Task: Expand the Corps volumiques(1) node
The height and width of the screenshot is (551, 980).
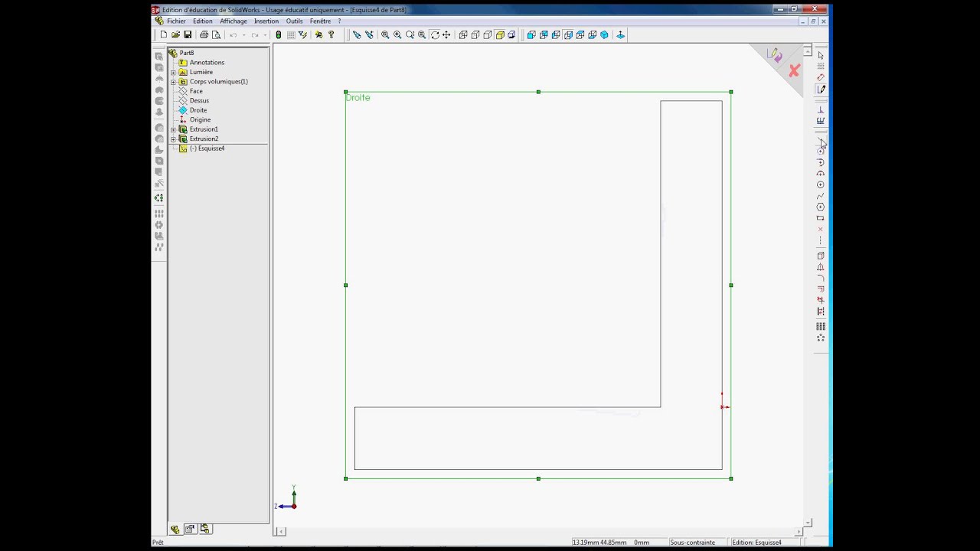Action: point(173,81)
